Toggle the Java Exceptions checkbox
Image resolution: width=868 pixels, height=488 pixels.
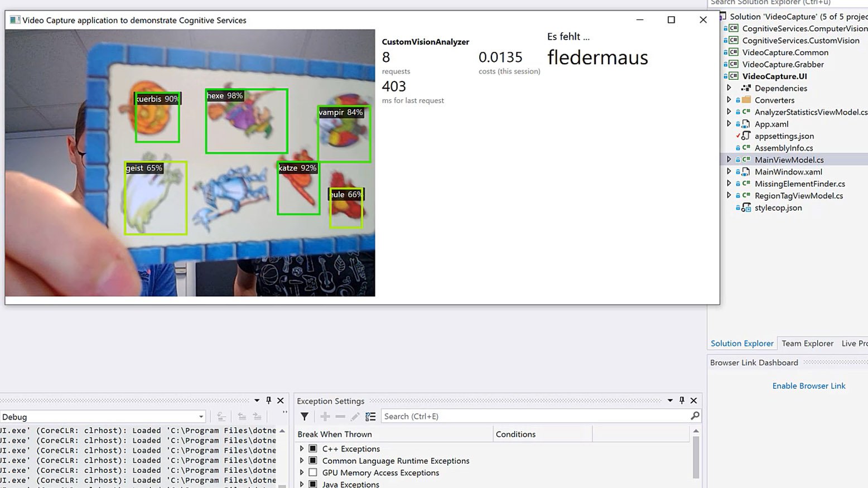(313, 484)
